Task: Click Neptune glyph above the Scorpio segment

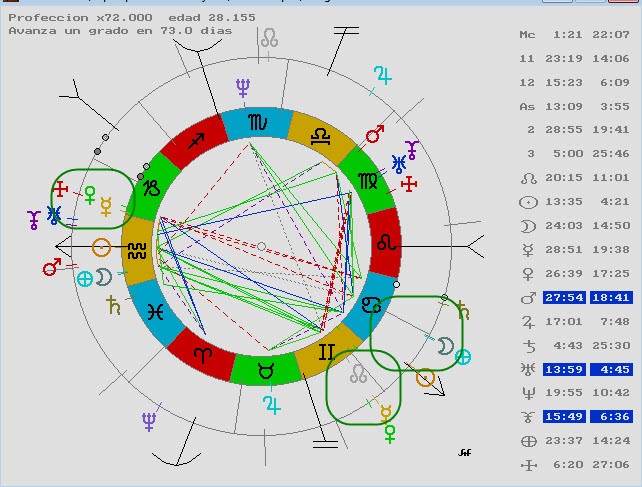Action: (243, 88)
